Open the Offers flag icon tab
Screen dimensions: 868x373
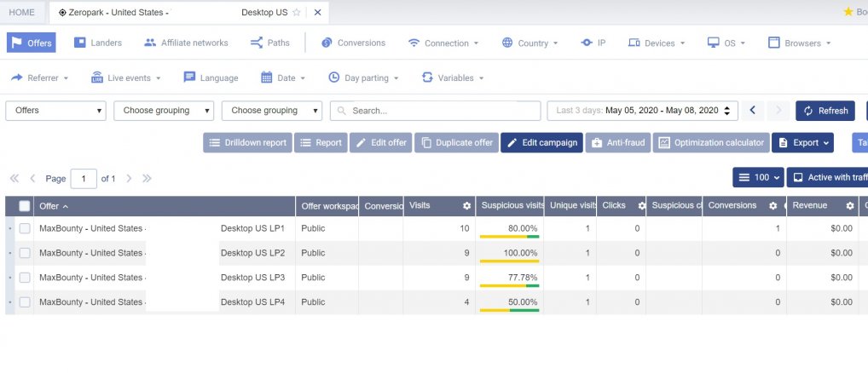pos(31,43)
